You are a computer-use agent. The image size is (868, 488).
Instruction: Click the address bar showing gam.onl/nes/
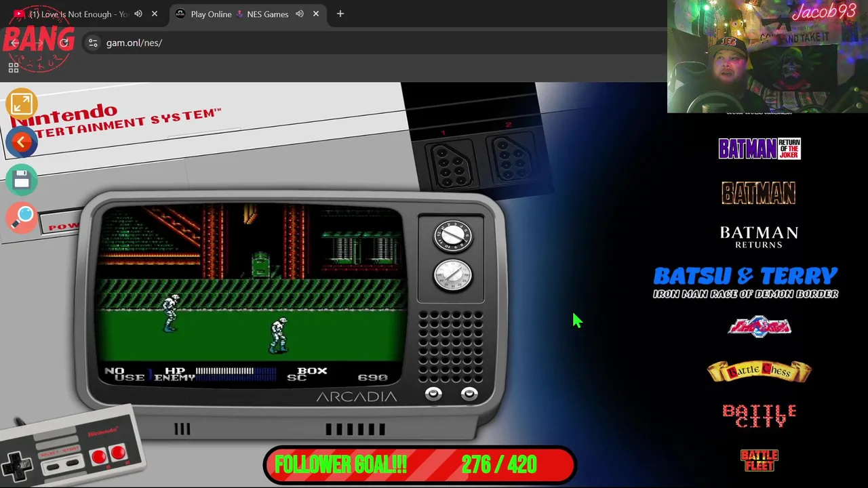coord(134,43)
